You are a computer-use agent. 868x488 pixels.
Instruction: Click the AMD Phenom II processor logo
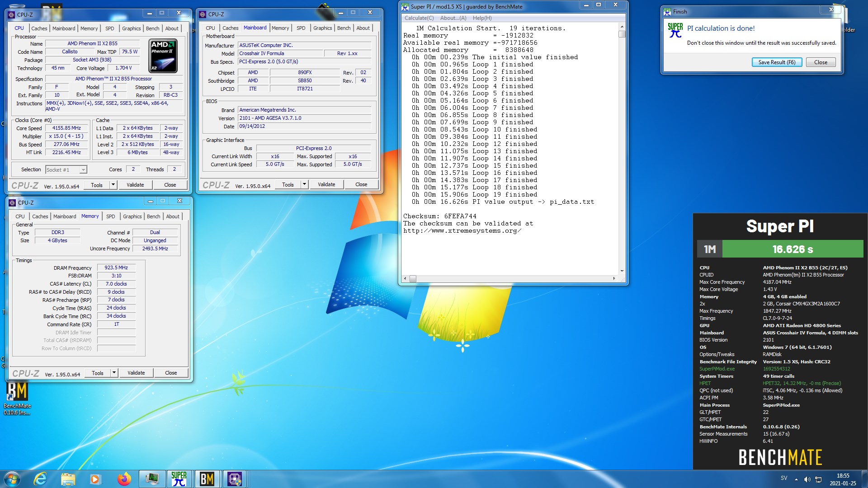point(163,56)
